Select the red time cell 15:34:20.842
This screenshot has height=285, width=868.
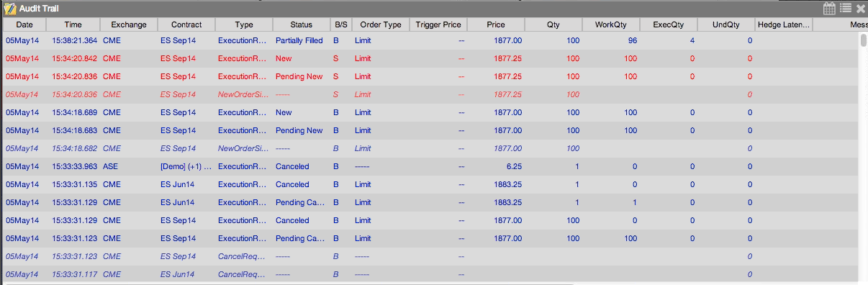(x=75, y=58)
